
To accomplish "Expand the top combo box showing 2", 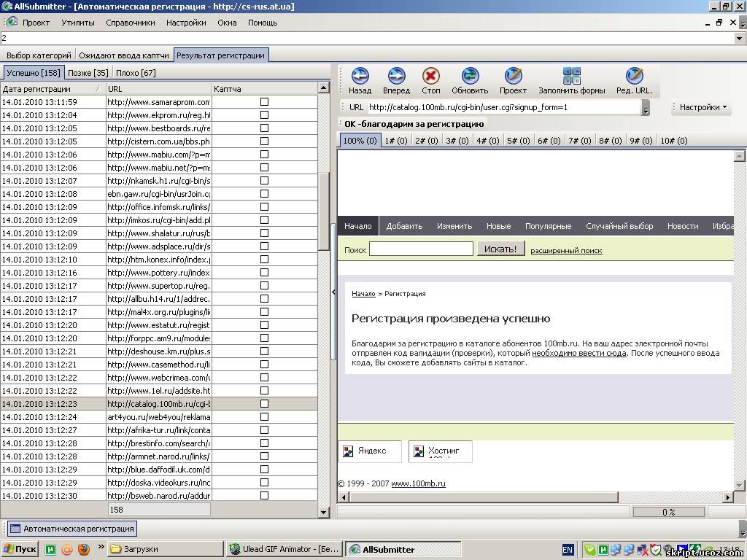I will click(x=740, y=38).
